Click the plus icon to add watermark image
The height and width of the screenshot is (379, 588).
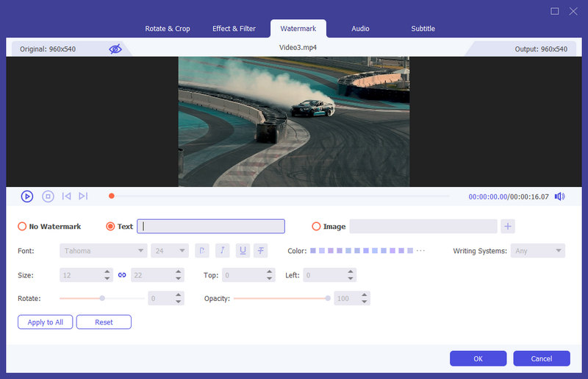(509, 227)
